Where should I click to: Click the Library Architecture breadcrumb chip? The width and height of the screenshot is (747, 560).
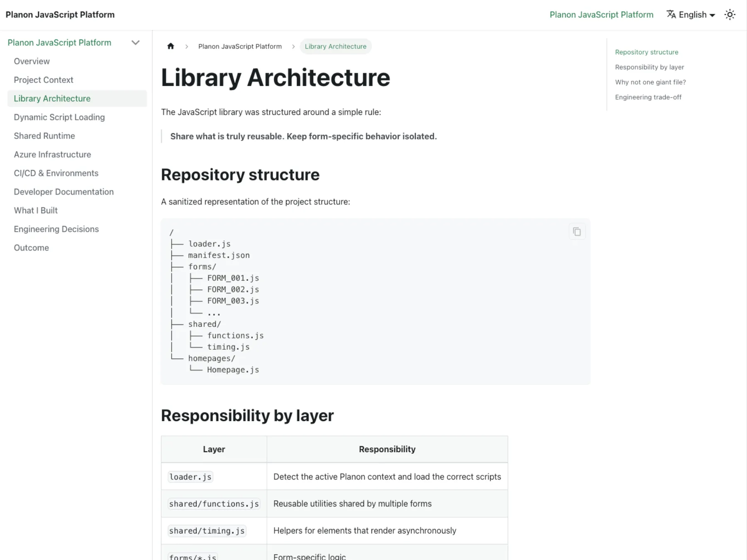(x=335, y=46)
